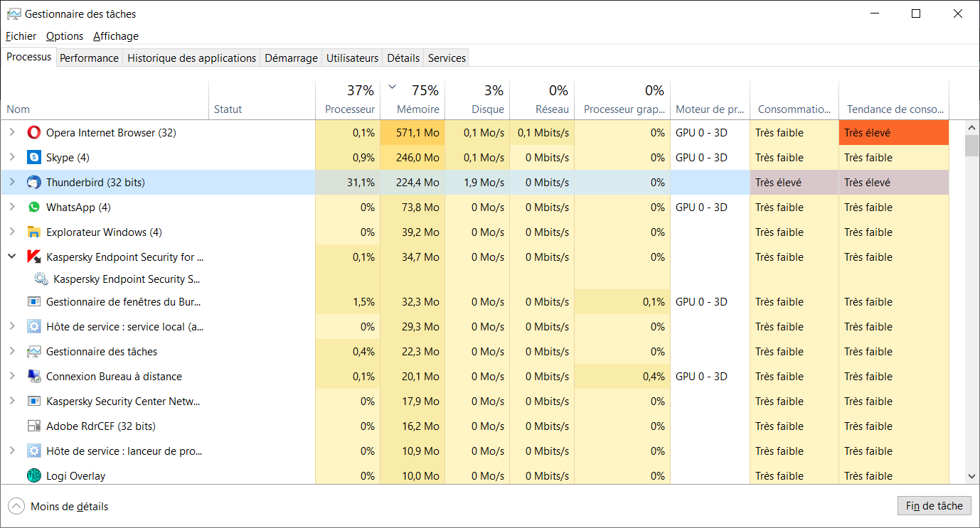The width and height of the screenshot is (980, 528).
Task: Click the Skype process icon
Action: pos(34,158)
